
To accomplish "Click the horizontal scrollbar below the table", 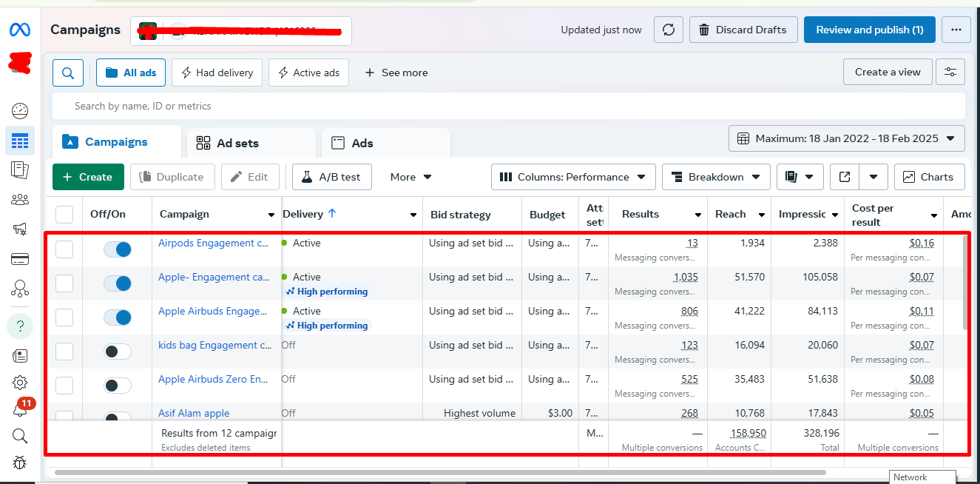I will pos(440,472).
